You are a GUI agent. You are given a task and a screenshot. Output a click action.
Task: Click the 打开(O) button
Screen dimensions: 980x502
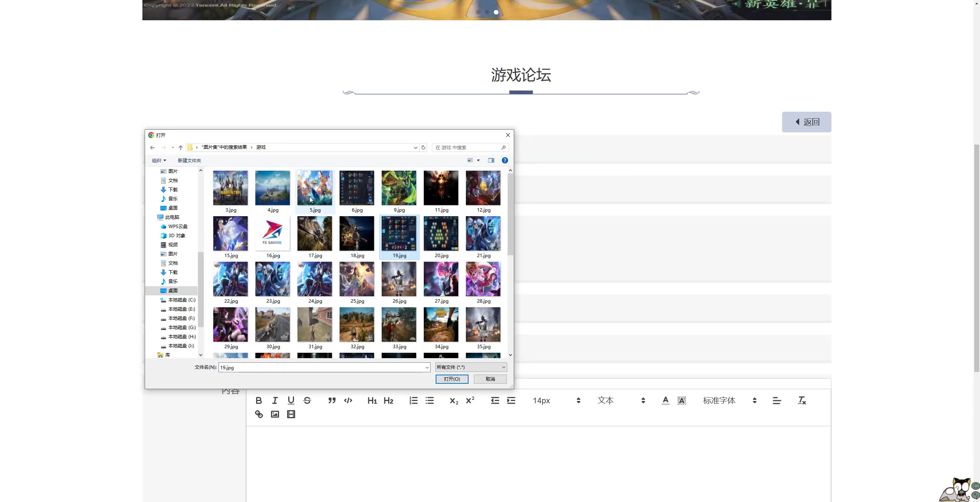tap(452, 379)
